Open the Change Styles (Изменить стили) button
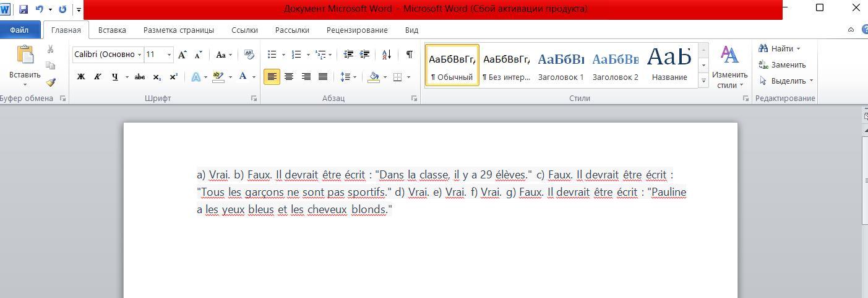Viewport: 868px width, 298px height. coord(730,66)
